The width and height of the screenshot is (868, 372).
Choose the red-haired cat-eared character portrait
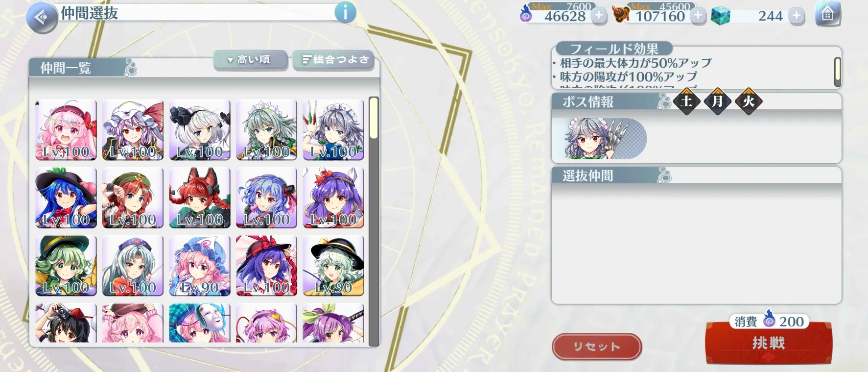[200, 198]
